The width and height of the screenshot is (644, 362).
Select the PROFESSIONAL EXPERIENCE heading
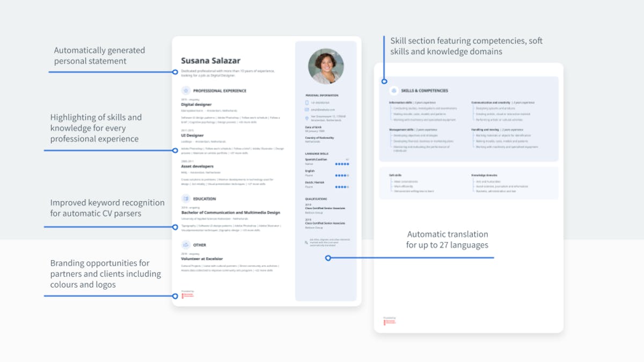pyautogui.click(x=219, y=91)
